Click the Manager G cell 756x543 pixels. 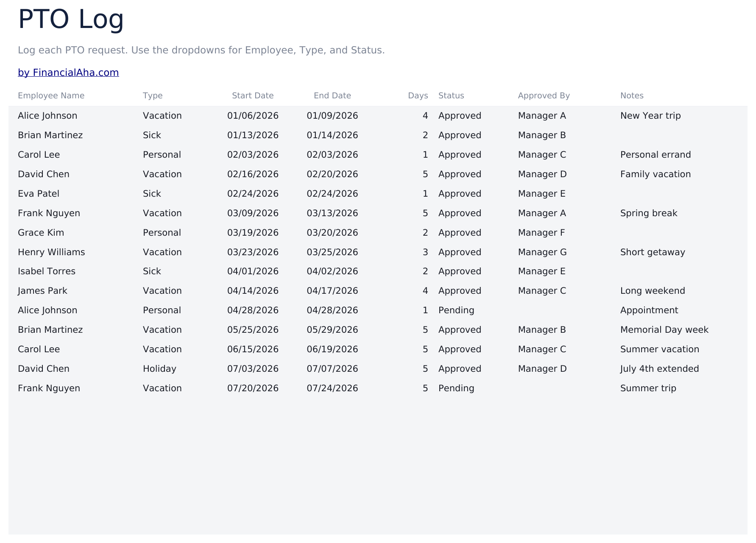pos(542,252)
